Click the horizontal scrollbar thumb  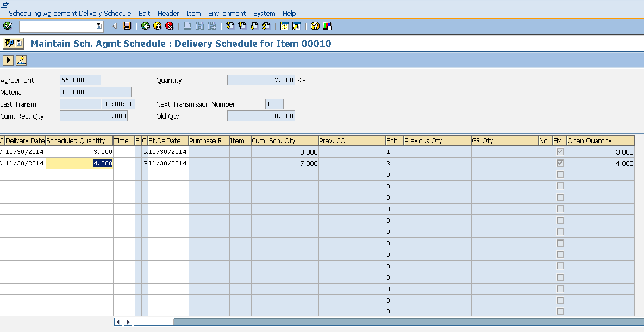tap(154, 322)
